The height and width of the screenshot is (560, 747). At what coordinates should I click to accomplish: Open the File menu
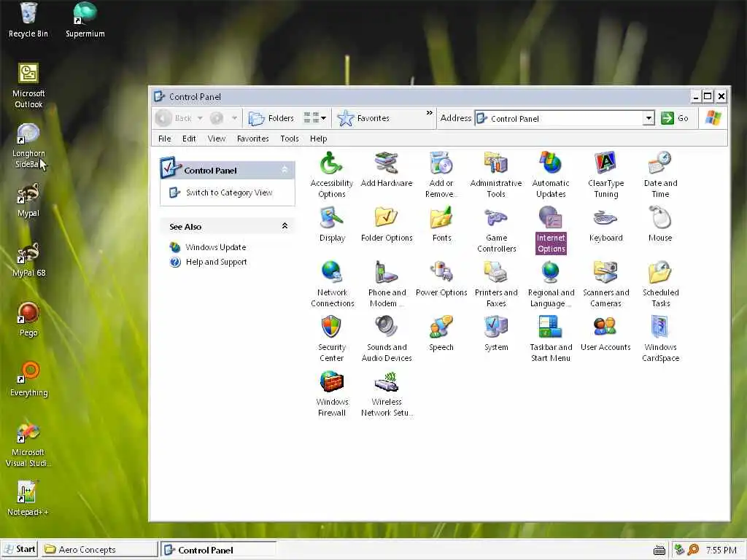(164, 139)
